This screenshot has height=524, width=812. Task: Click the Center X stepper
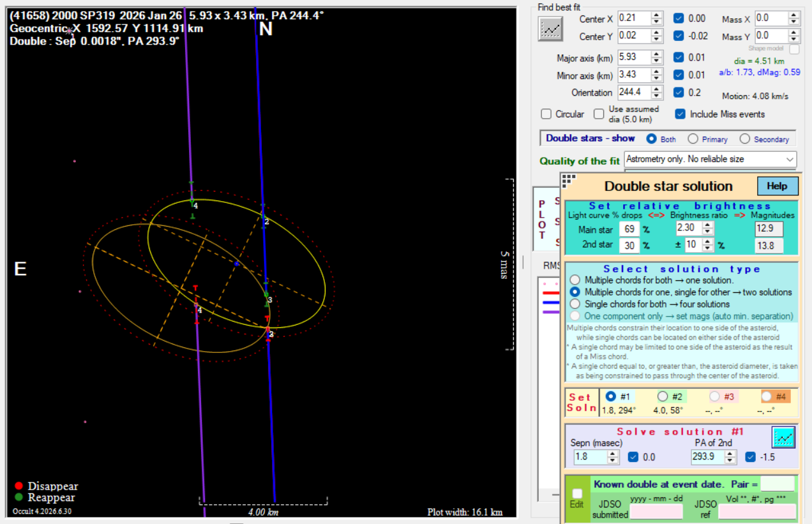click(x=657, y=19)
